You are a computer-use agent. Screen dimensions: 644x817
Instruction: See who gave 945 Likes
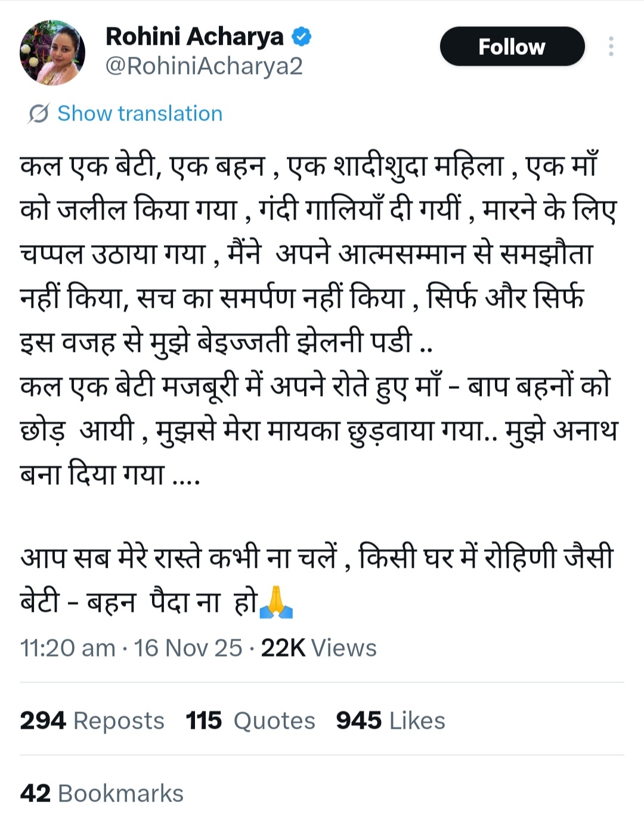pyautogui.click(x=391, y=720)
